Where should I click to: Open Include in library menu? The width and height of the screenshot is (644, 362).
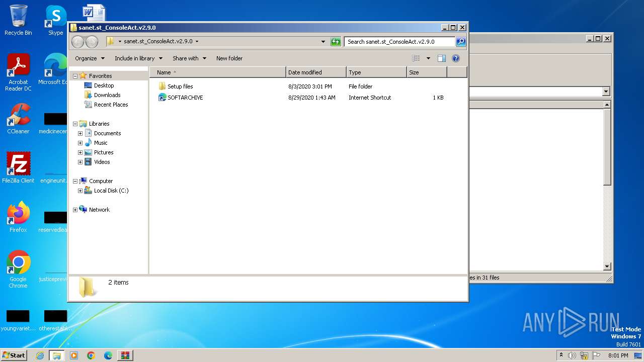click(x=138, y=58)
